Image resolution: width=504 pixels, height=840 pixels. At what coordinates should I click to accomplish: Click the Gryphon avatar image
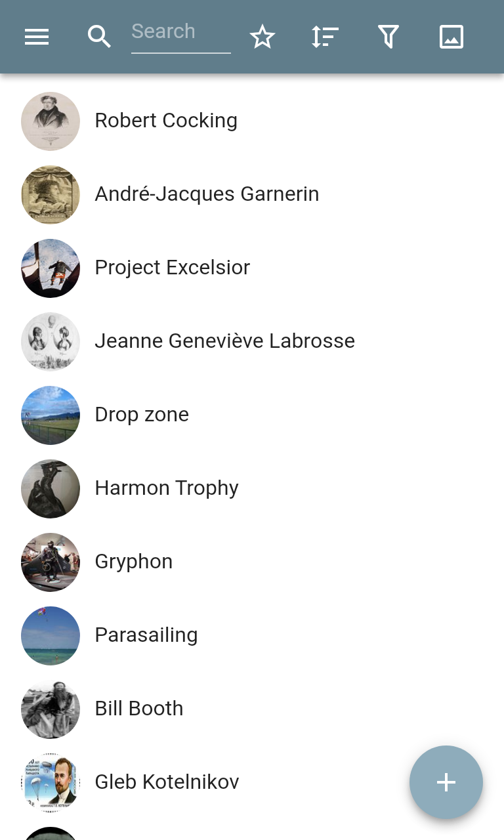pyautogui.click(x=51, y=562)
